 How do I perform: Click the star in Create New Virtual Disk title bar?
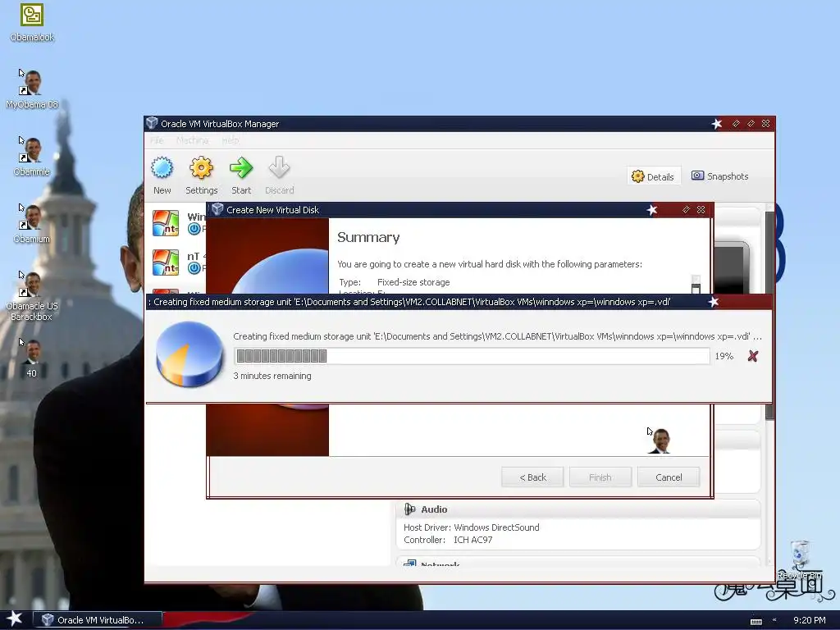coord(652,210)
